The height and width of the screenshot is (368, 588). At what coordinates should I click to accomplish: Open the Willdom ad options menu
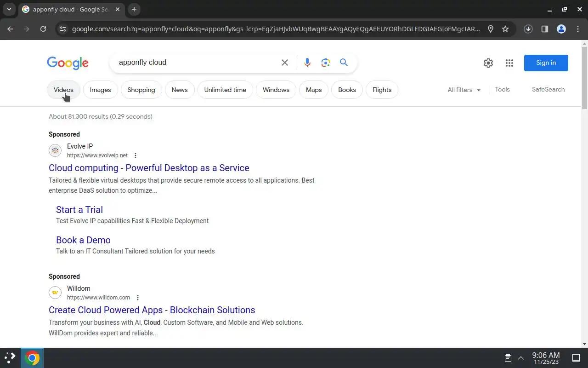click(138, 298)
